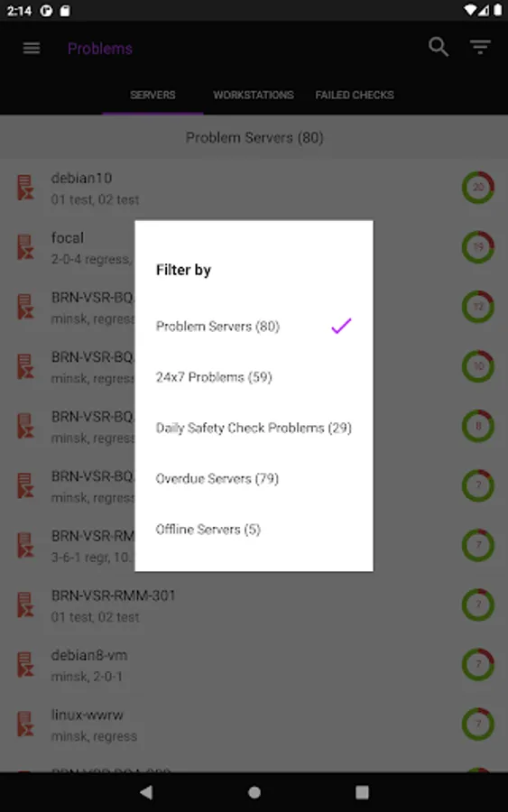Viewport: 508px width, 812px height.
Task: Tap the linux-wwrw circular check indicator
Action: [x=477, y=724]
